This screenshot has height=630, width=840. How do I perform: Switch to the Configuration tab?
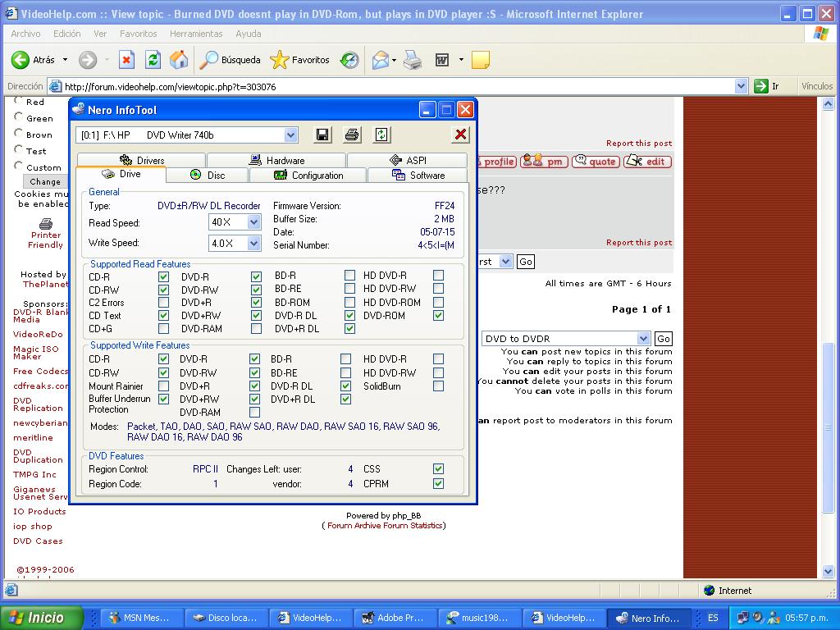click(308, 176)
